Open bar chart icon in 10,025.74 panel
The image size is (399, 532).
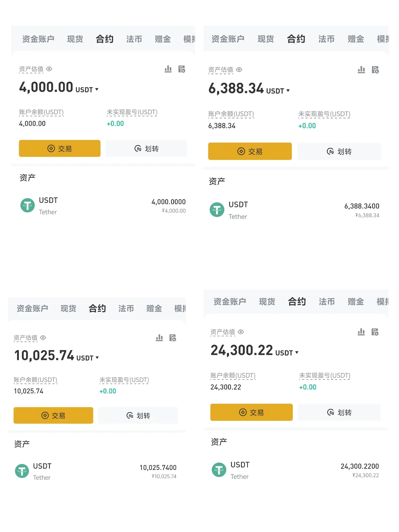pos(159,338)
